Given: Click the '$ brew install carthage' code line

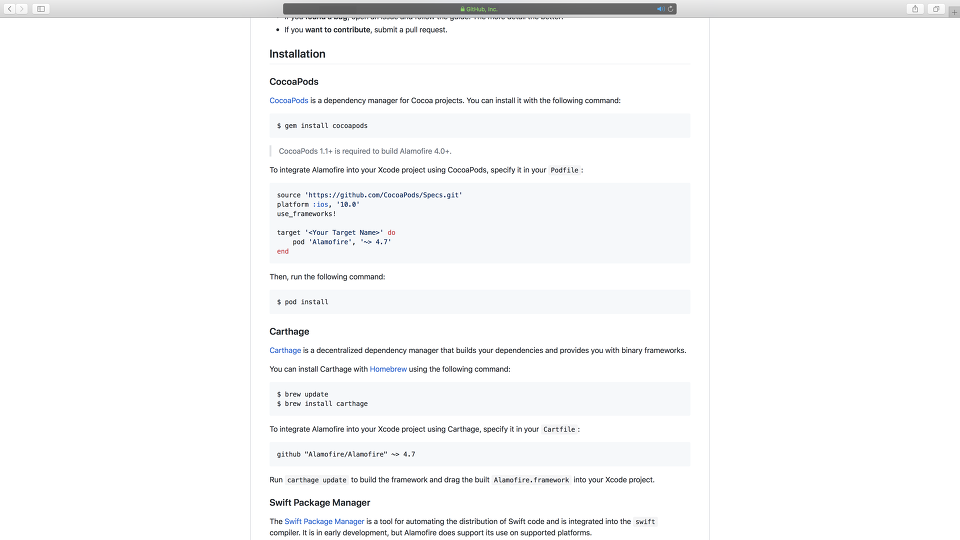Looking at the screenshot, I should [x=322, y=403].
